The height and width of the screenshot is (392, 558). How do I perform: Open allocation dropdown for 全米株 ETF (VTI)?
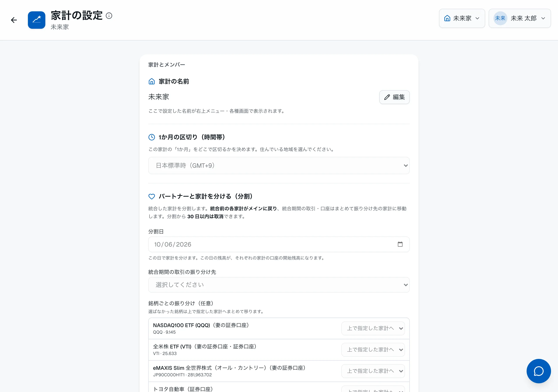tap(373, 350)
